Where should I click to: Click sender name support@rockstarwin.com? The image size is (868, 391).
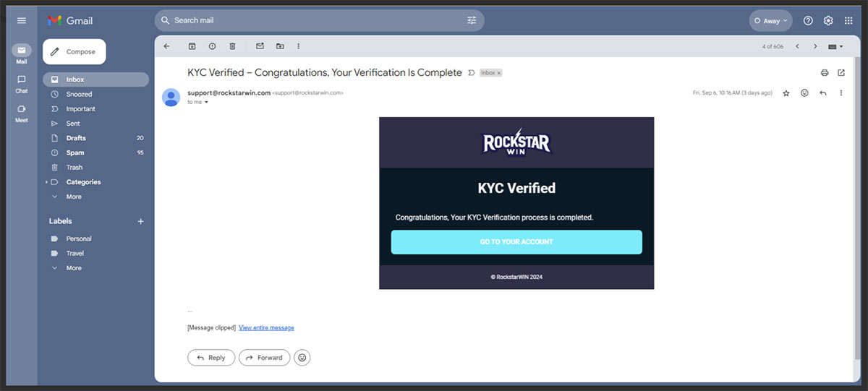click(229, 93)
